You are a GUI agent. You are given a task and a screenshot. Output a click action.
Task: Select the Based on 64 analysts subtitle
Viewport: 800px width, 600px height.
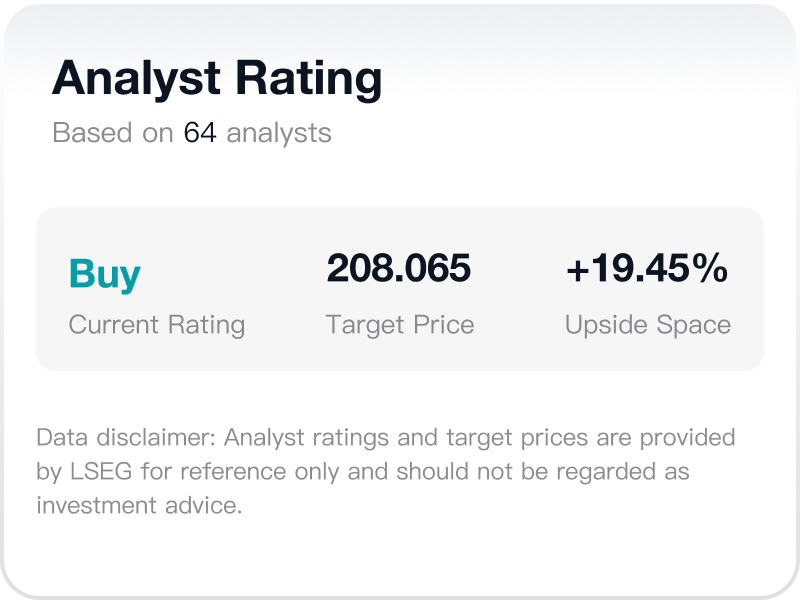tap(192, 134)
